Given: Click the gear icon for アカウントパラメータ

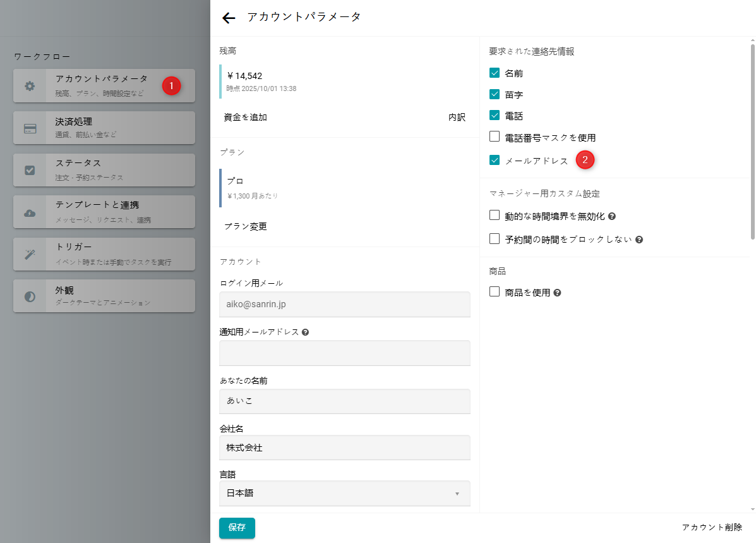Looking at the screenshot, I should pos(30,86).
